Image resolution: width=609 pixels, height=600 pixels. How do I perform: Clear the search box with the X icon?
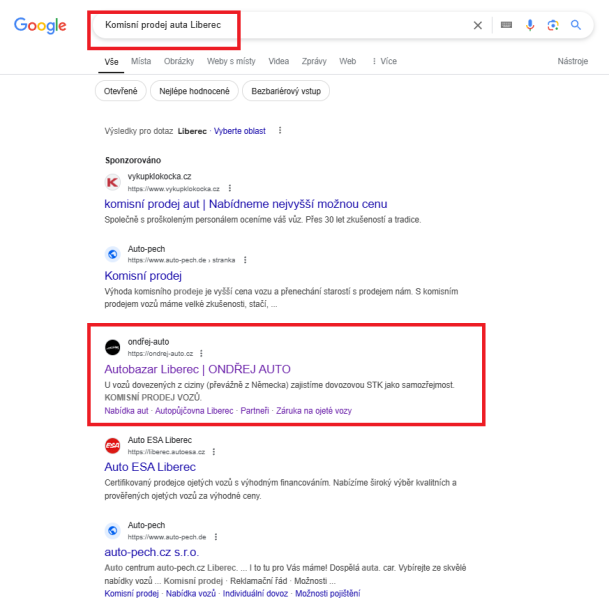(478, 26)
